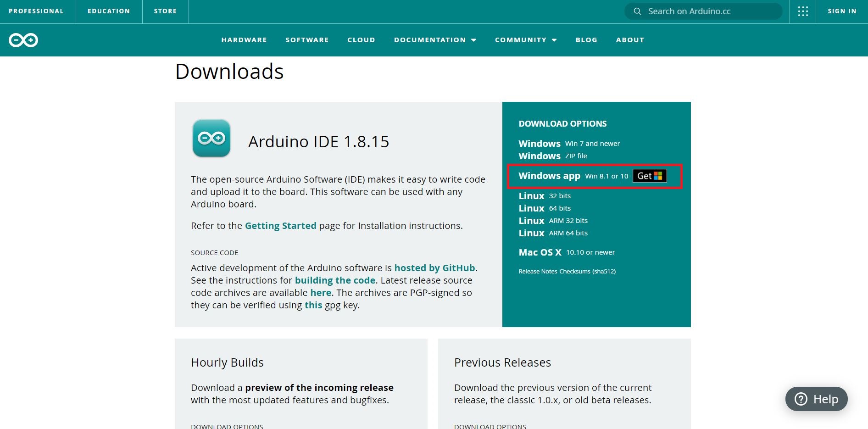The width and height of the screenshot is (868, 429).
Task: Follow the hosted by GitHub link
Action: 434,268
